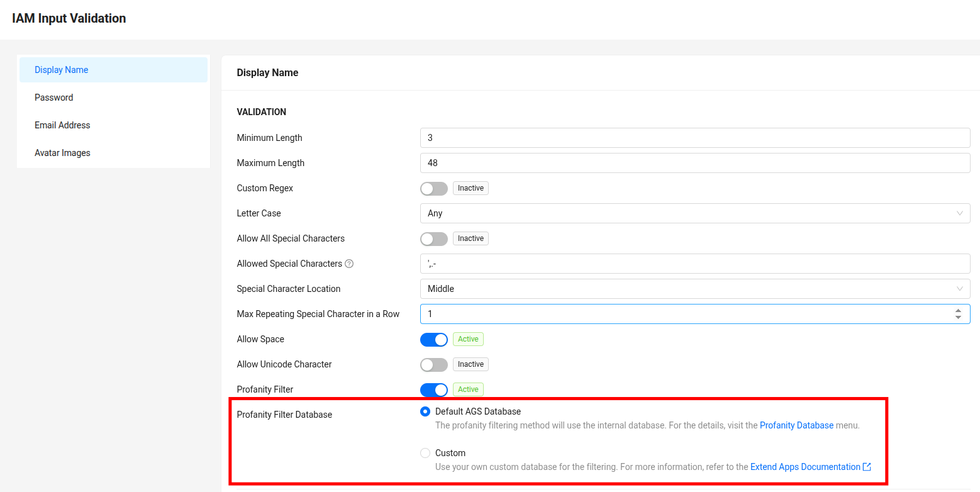Switch to Email Address settings

(62, 125)
